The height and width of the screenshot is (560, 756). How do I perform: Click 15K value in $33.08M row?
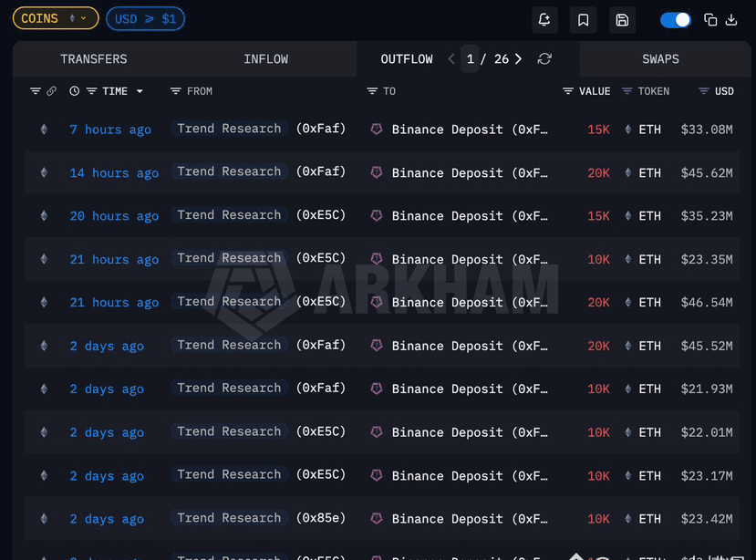pyautogui.click(x=598, y=130)
